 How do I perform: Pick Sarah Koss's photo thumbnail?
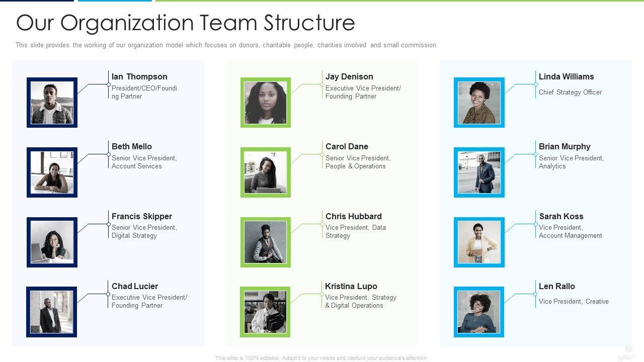pyautogui.click(x=479, y=242)
